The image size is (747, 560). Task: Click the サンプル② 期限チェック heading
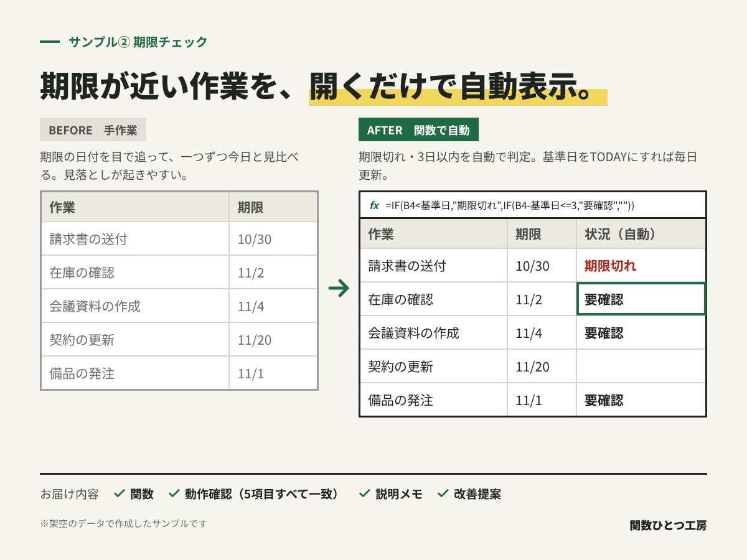point(138,42)
